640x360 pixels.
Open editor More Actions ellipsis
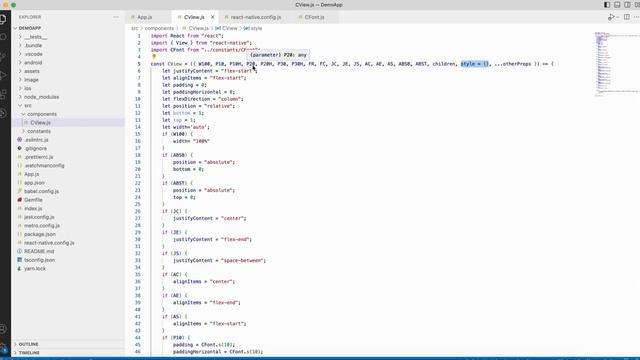click(636, 17)
